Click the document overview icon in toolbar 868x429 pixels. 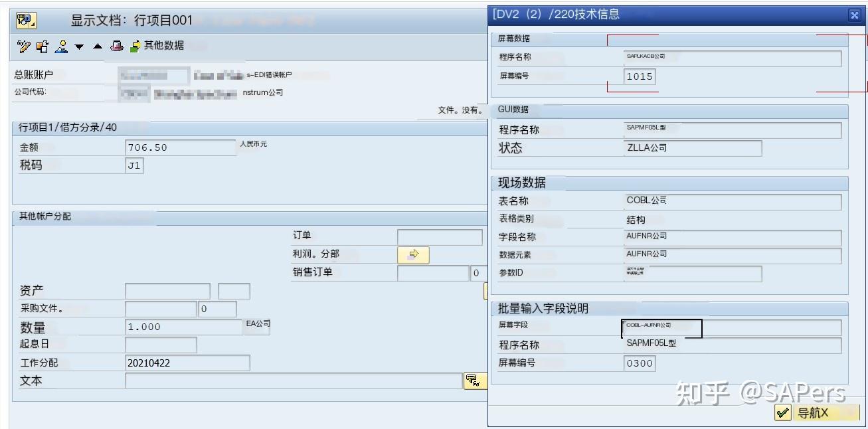41,46
